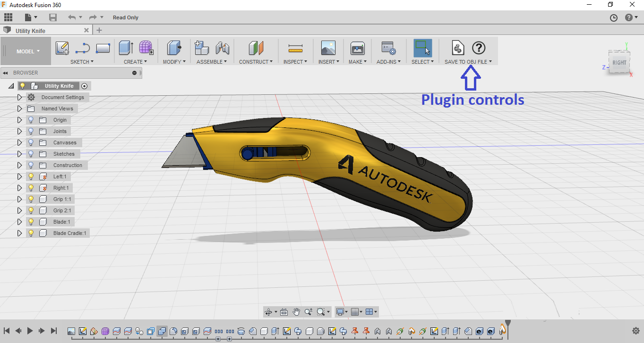Select the Orbit navigation tool

tap(269, 312)
